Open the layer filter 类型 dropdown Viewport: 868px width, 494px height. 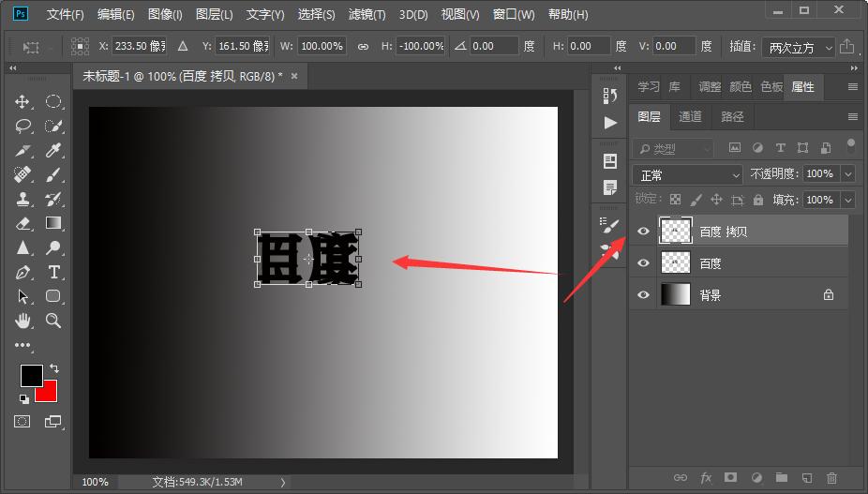pyautogui.click(x=672, y=148)
